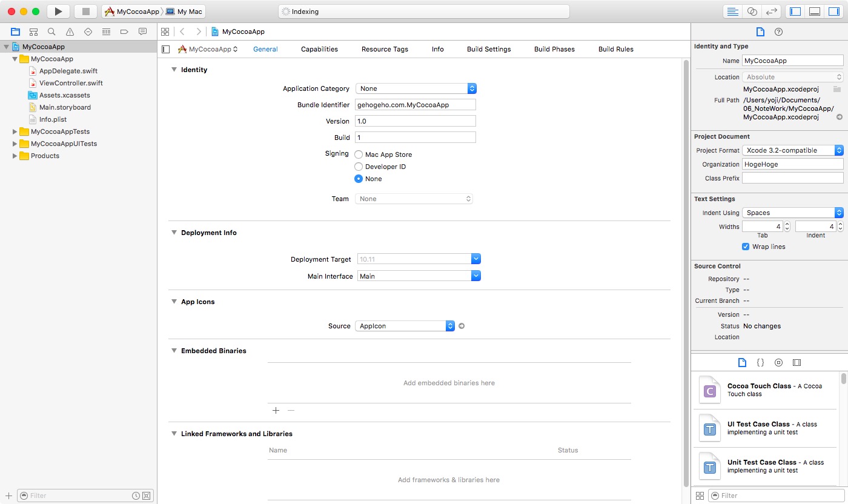Screen dimensions: 848x504
Task: Open the Test navigator diamond icon
Action: tap(88, 31)
